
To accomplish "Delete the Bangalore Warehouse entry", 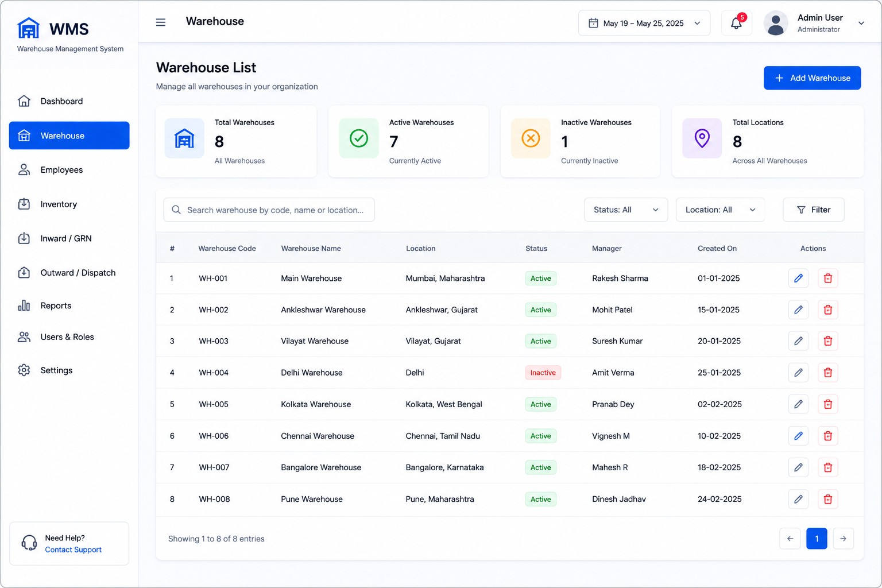I will 828,467.
